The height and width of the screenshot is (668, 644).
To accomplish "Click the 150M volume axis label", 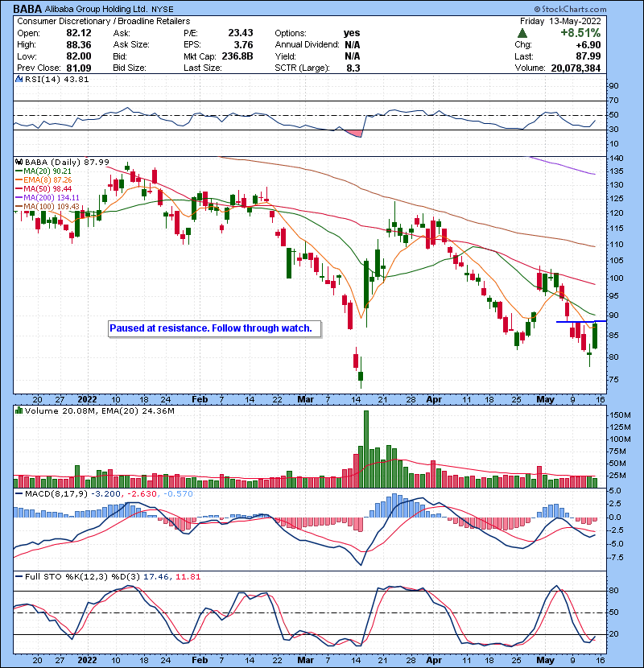I will (620, 415).
